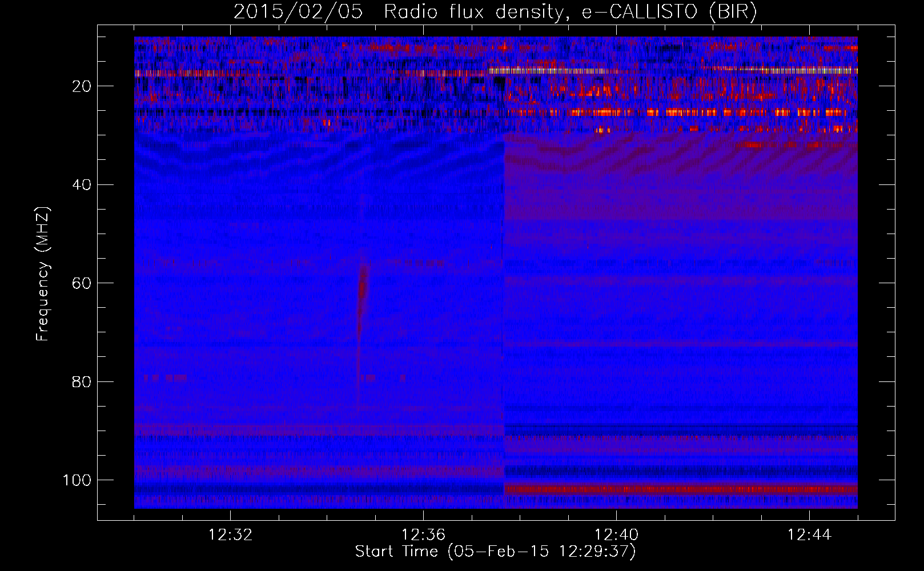This screenshot has width=924, height=571.
Task: Click the 12:44 time tick label
Action: point(809,535)
